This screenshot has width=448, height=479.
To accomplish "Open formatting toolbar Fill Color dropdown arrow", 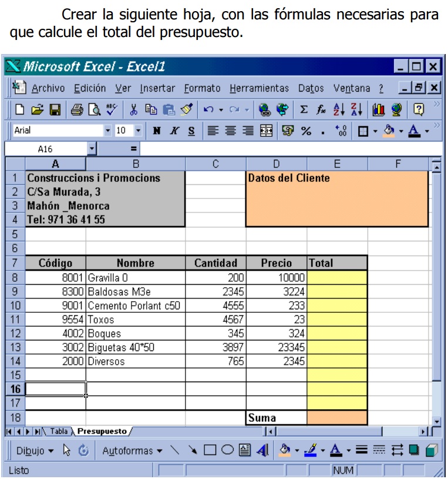I will point(401,131).
